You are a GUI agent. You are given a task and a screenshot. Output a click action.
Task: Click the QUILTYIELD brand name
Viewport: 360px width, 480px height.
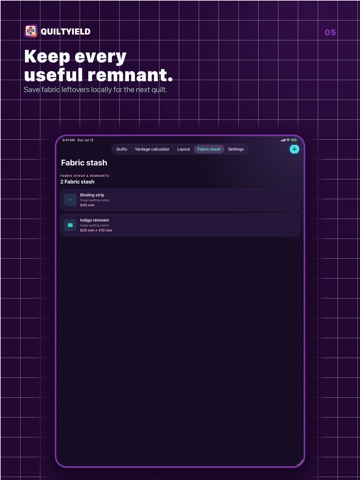click(66, 32)
